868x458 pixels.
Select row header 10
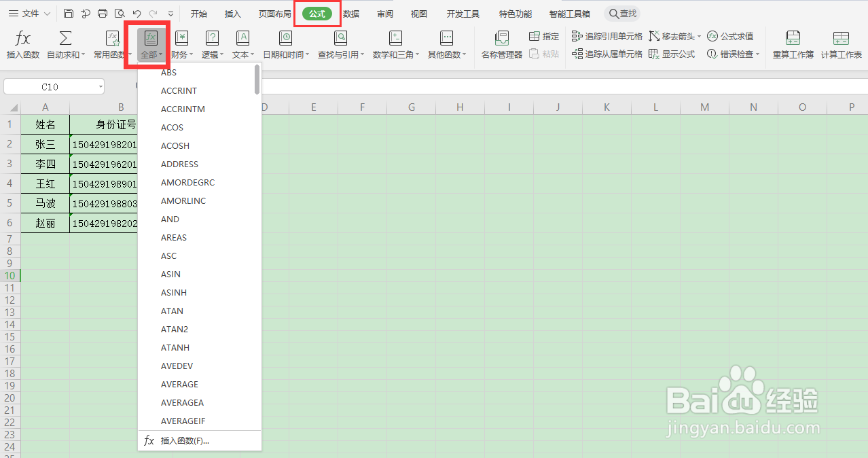pos(10,275)
